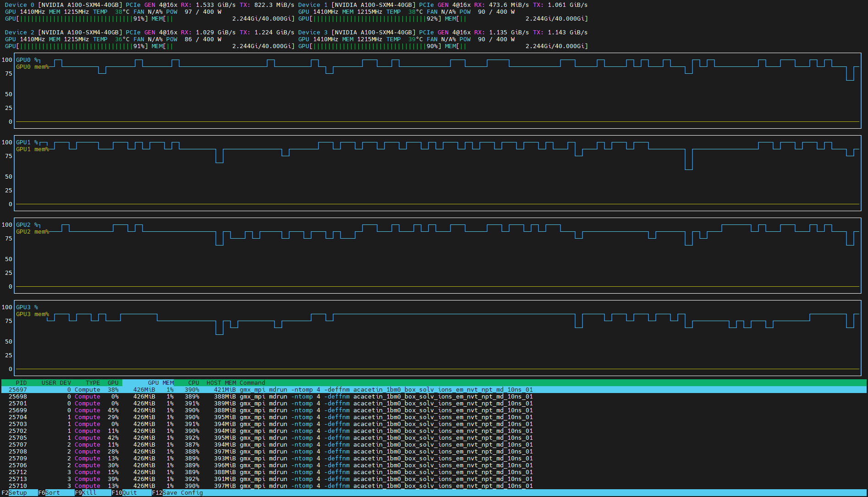Save Config via the F12 button

pos(178,493)
